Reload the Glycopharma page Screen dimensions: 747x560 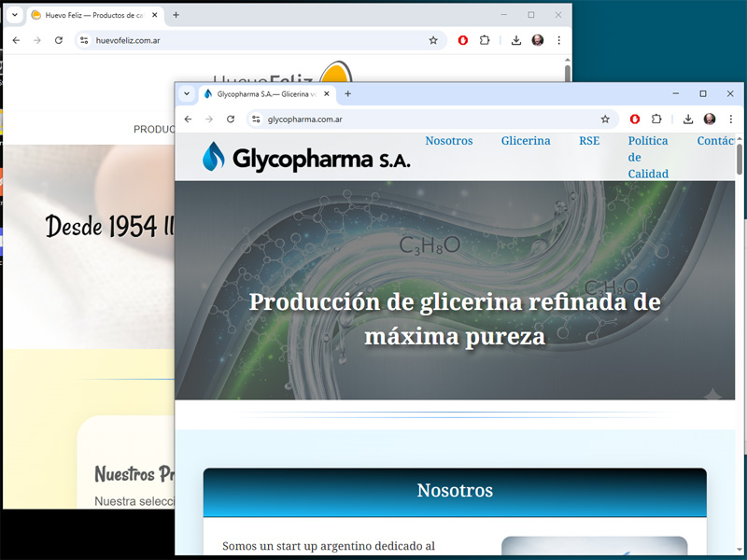pos(231,119)
